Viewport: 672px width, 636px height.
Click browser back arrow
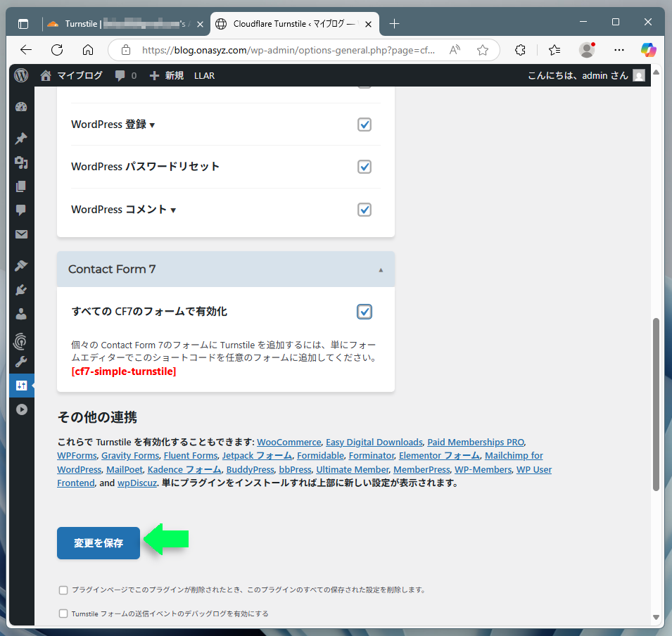click(26, 50)
